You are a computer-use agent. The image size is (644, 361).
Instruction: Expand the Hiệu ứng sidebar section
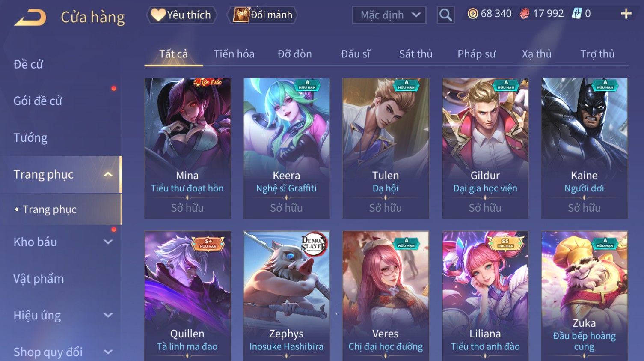[x=108, y=316]
